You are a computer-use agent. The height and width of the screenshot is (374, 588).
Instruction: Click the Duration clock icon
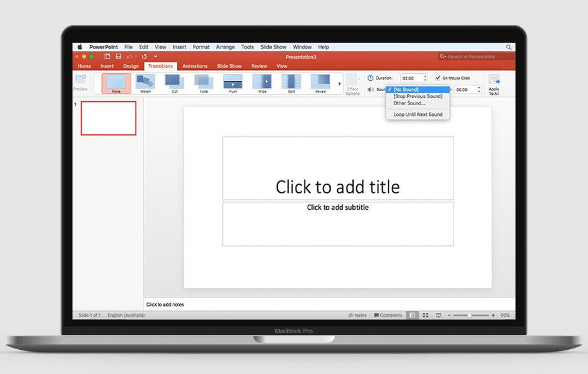coord(371,78)
